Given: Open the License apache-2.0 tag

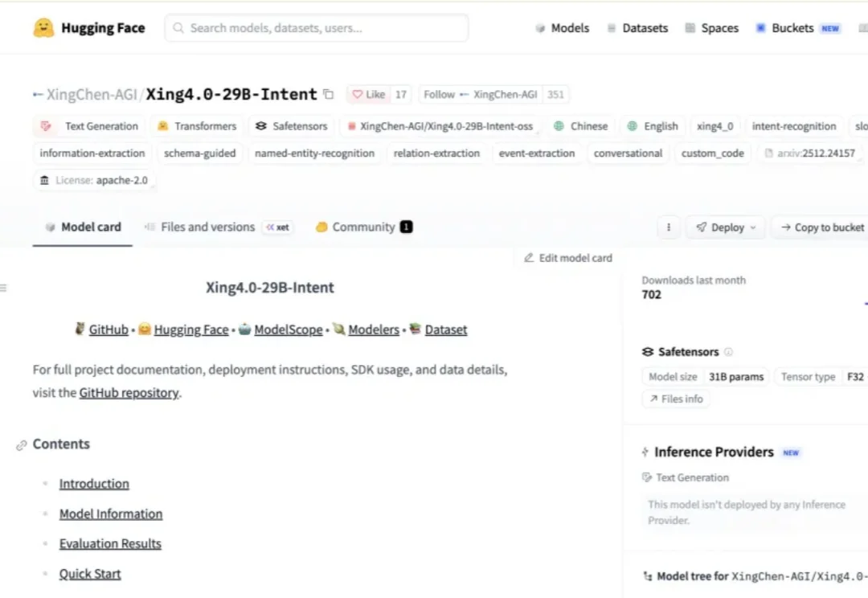Looking at the screenshot, I should (x=94, y=181).
